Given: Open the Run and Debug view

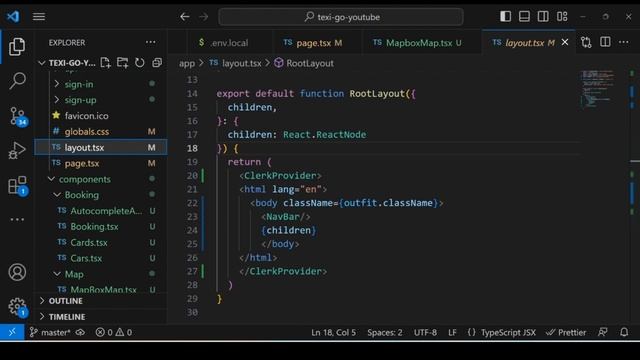Looking at the screenshot, I should pos(17,151).
